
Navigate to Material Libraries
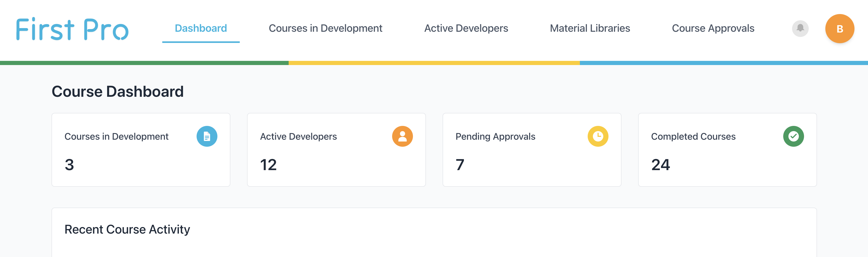[x=590, y=28]
